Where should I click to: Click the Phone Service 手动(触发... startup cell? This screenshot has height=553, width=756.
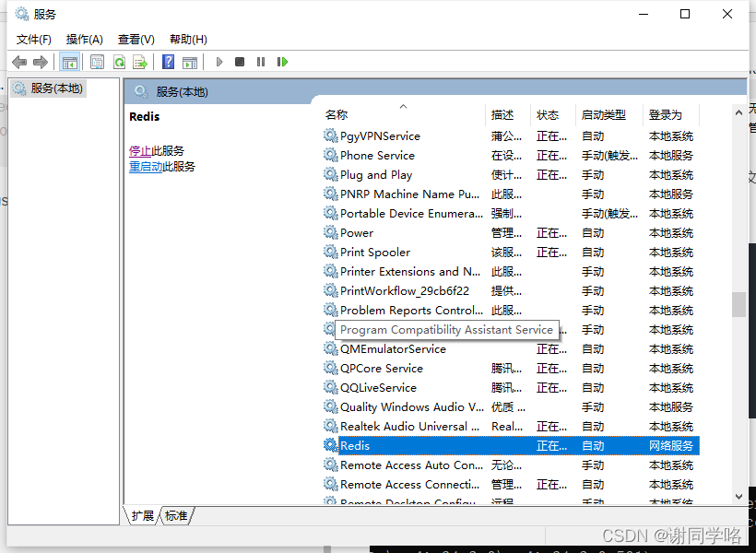[x=609, y=155]
